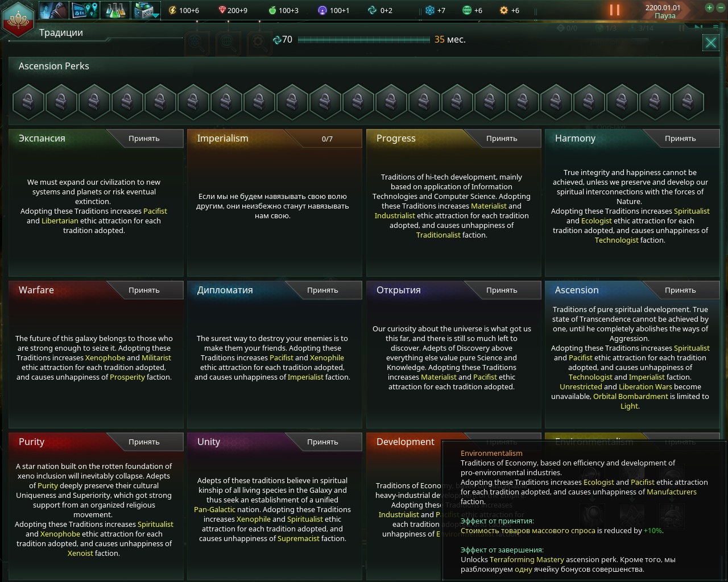The image size is (728, 582).
Task: Adopt the Warfare tradition with Принять
Action: (x=144, y=290)
